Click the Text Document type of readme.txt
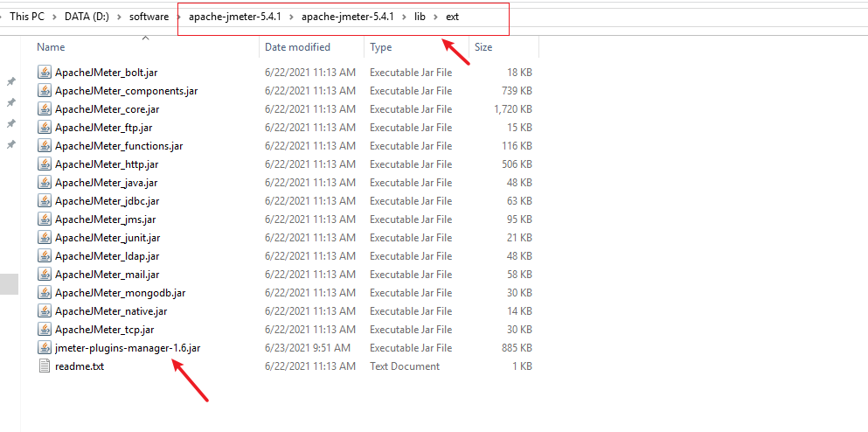This screenshot has width=868, height=432. pyautogui.click(x=405, y=366)
